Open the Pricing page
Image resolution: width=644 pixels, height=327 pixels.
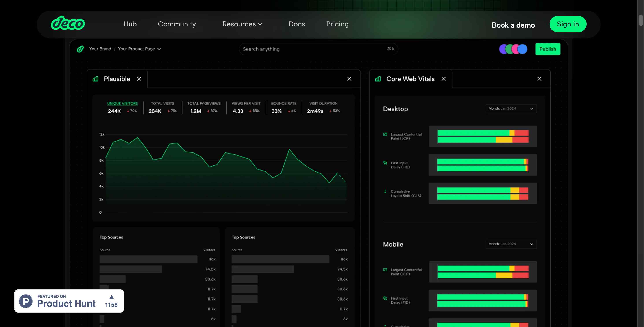coord(337,24)
